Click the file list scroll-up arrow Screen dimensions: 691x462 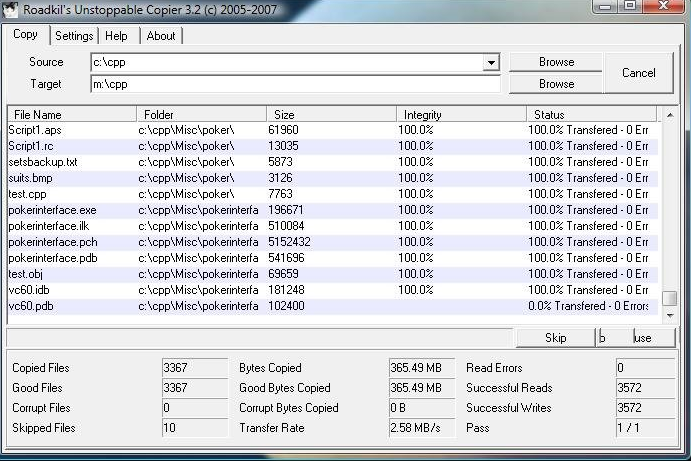coord(670,115)
